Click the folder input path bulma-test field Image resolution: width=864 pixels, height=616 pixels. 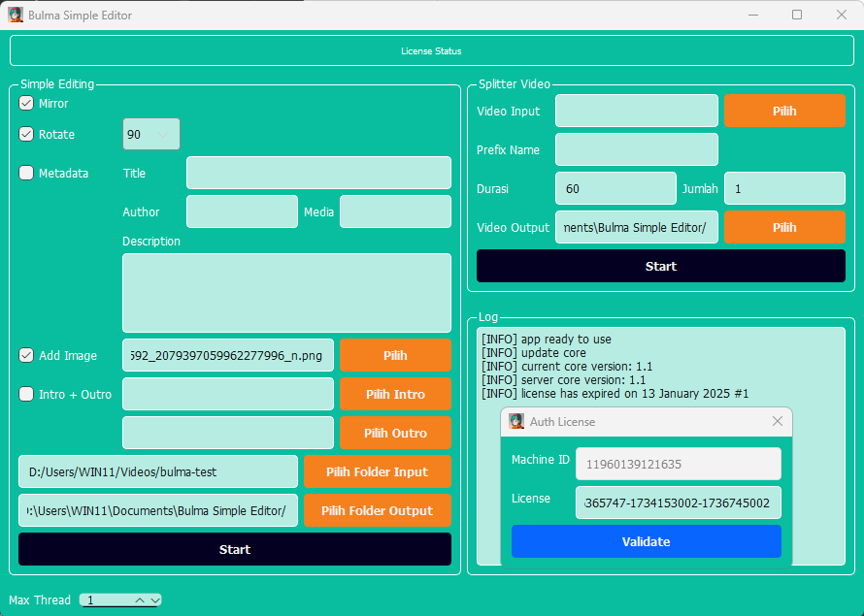158,471
